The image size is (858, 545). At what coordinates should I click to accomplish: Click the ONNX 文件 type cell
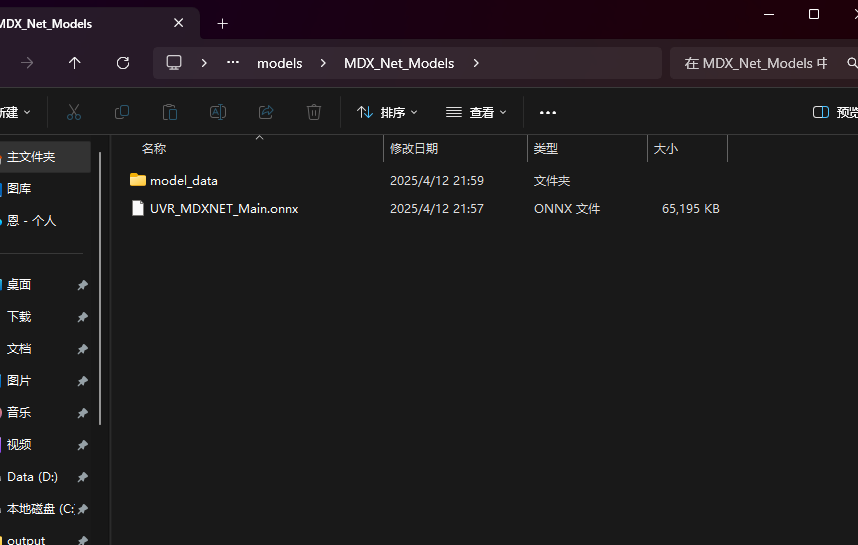pos(567,209)
